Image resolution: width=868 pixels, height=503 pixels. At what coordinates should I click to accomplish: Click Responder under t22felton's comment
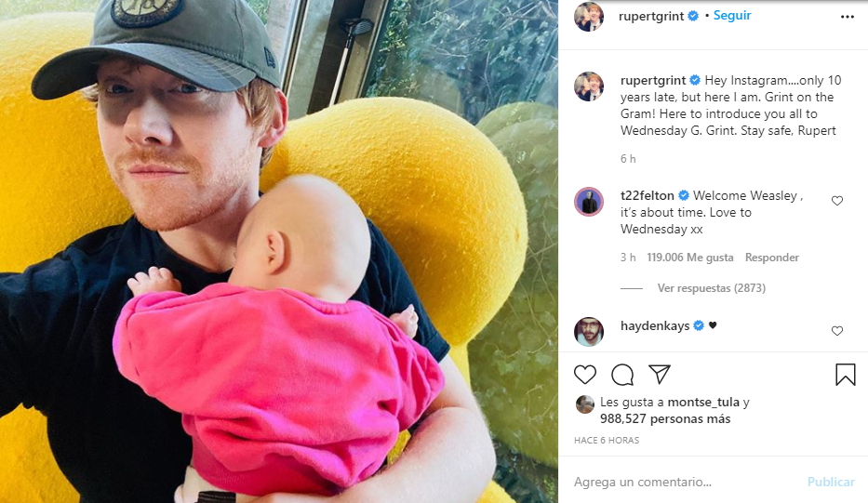click(x=771, y=258)
